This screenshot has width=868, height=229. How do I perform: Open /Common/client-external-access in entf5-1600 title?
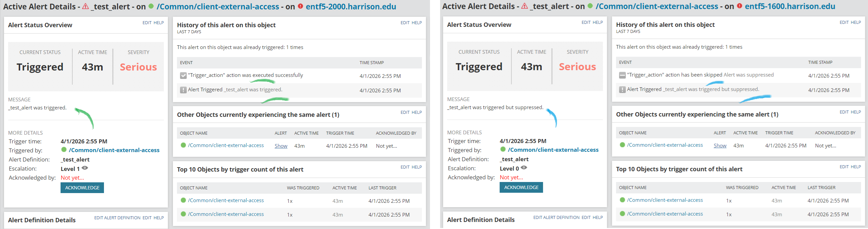[x=657, y=6]
